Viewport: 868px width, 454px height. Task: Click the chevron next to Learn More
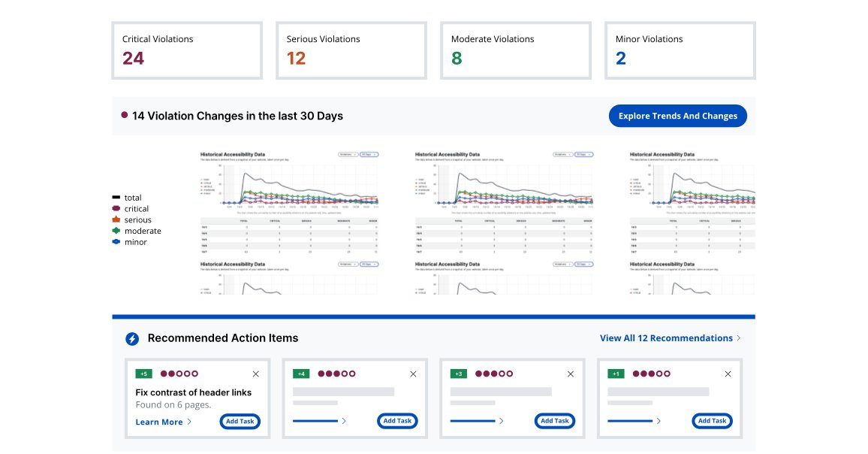point(189,422)
